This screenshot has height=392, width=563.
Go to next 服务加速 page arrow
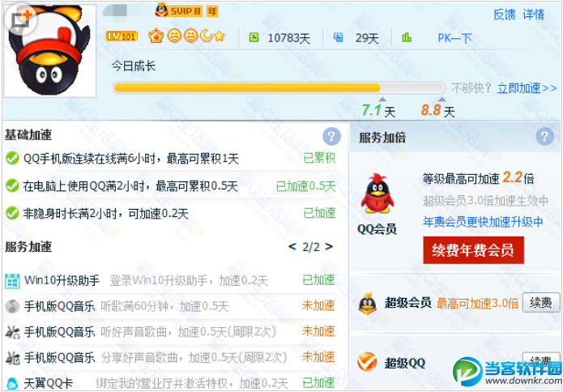tap(329, 246)
